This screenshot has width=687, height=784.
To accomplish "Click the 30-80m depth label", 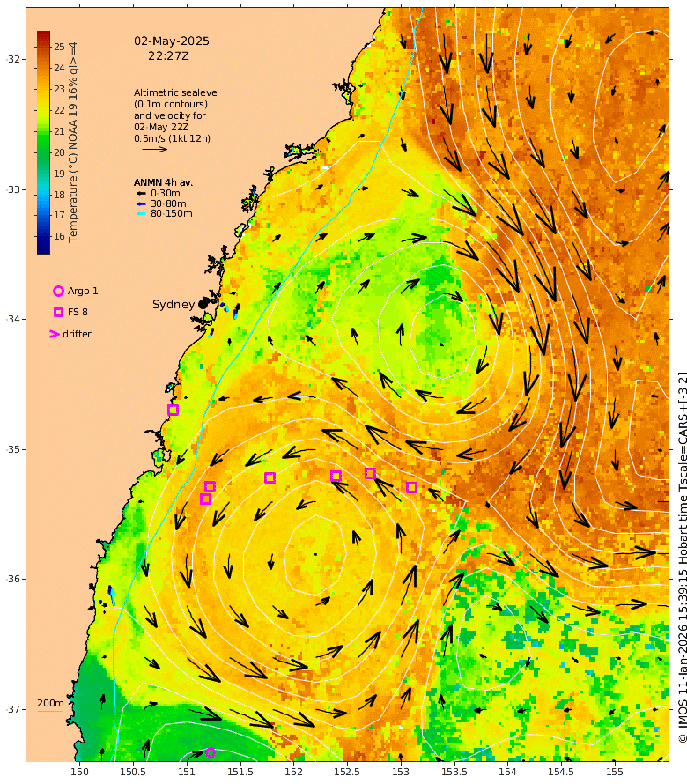I will (168, 203).
